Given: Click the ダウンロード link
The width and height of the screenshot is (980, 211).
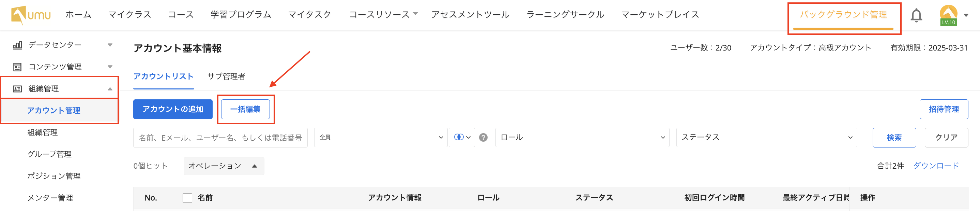Looking at the screenshot, I should pyautogui.click(x=936, y=166).
